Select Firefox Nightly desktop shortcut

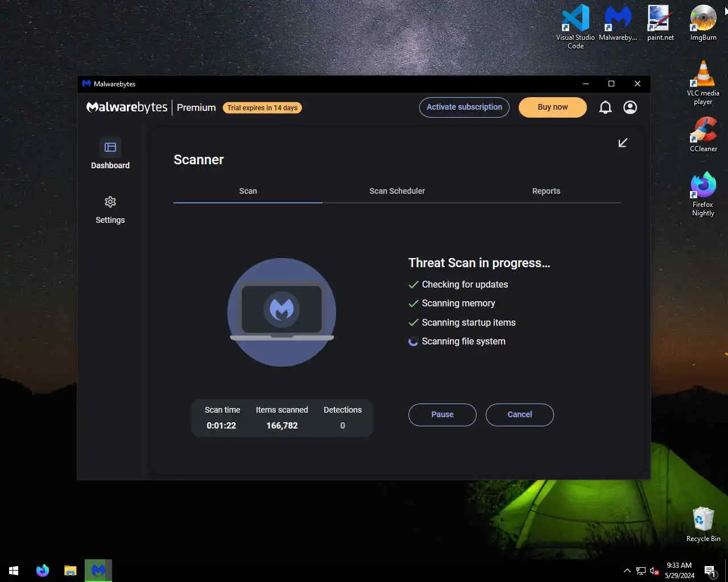click(703, 194)
